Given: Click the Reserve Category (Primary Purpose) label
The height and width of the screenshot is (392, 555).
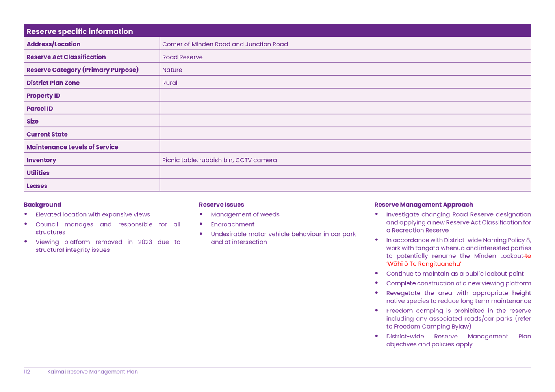Looking at the screenshot, I should (82, 70).
